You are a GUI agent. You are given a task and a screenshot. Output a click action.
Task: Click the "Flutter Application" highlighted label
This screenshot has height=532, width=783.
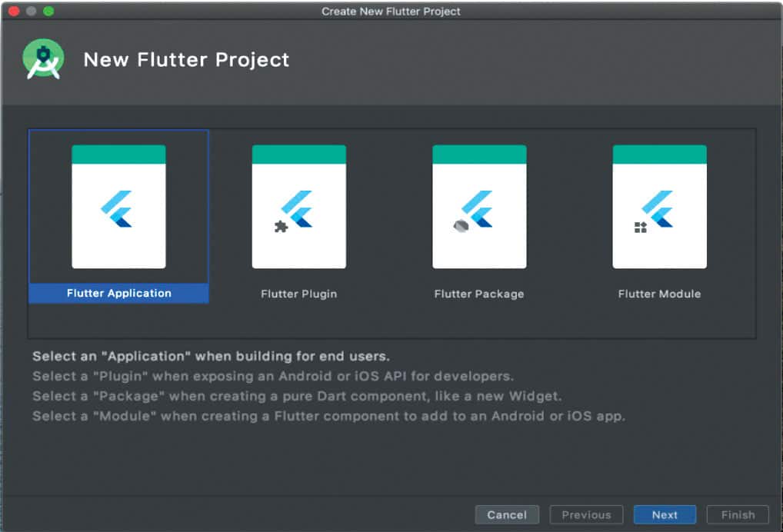click(118, 294)
